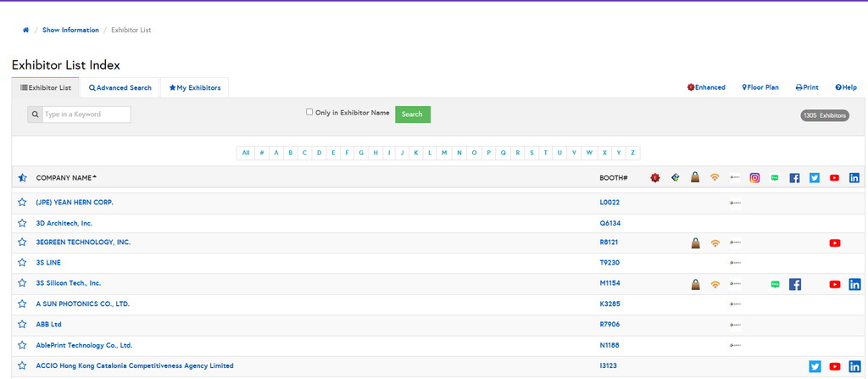Sort by BOOTH# column header
The image size is (868, 379).
(614, 178)
